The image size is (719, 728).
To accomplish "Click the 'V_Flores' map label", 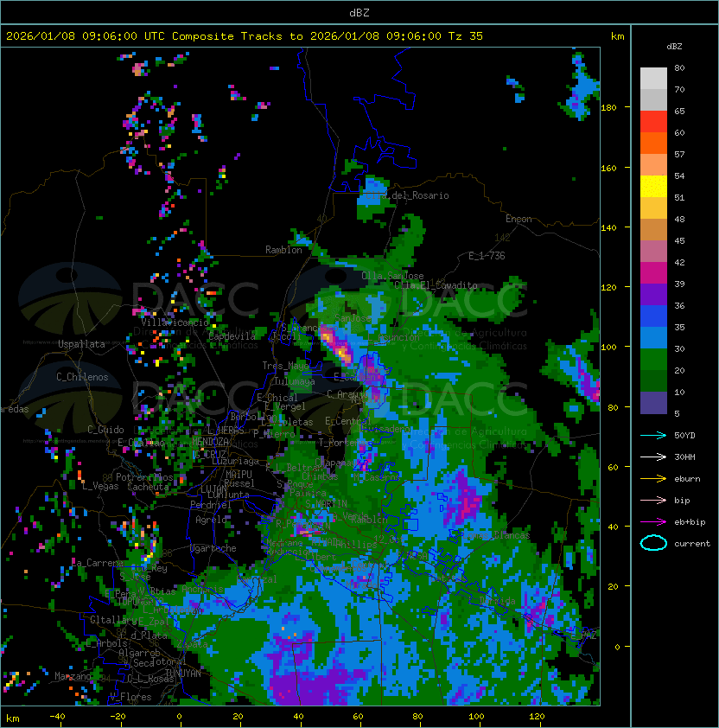I will (x=130, y=697).
